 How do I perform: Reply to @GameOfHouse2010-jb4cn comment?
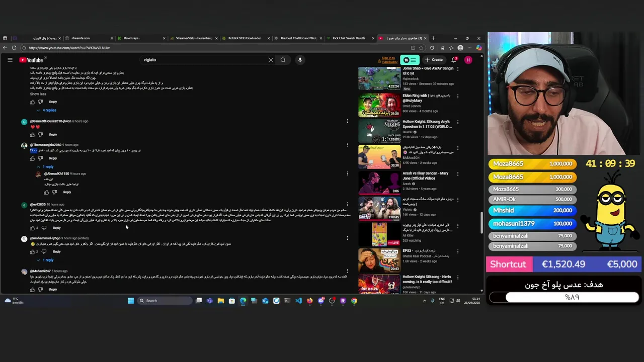tap(53, 135)
